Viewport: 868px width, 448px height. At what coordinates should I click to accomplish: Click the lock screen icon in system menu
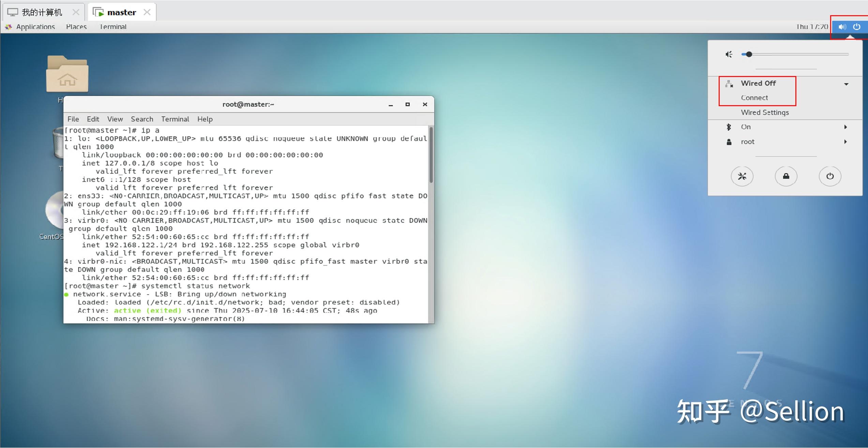[786, 176]
